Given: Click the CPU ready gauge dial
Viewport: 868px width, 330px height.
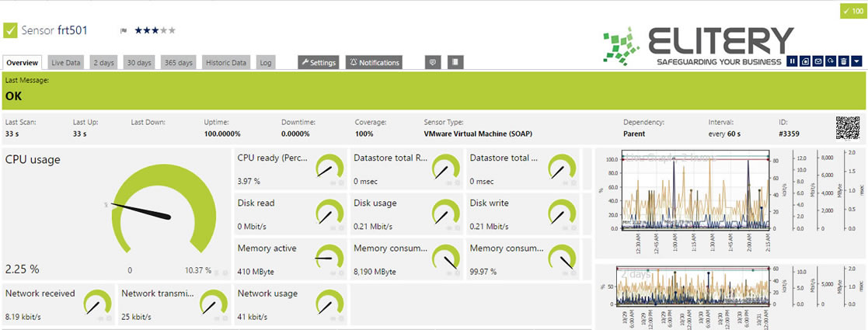Looking at the screenshot, I should point(330,167).
